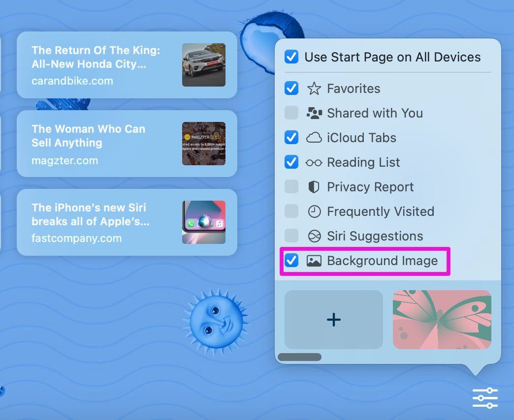
Task: Click the Siri Suggestions icon
Action: click(x=314, y=236)
